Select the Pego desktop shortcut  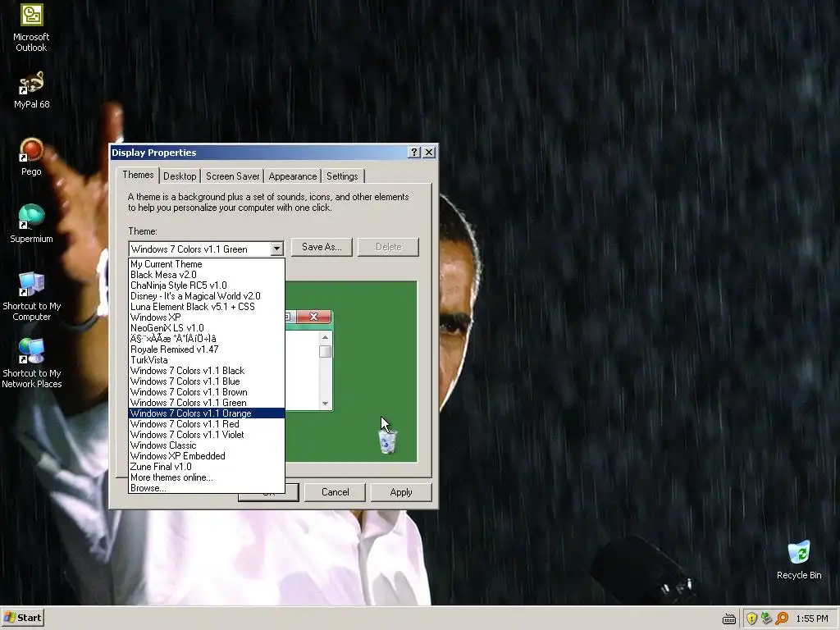point(31,157)
